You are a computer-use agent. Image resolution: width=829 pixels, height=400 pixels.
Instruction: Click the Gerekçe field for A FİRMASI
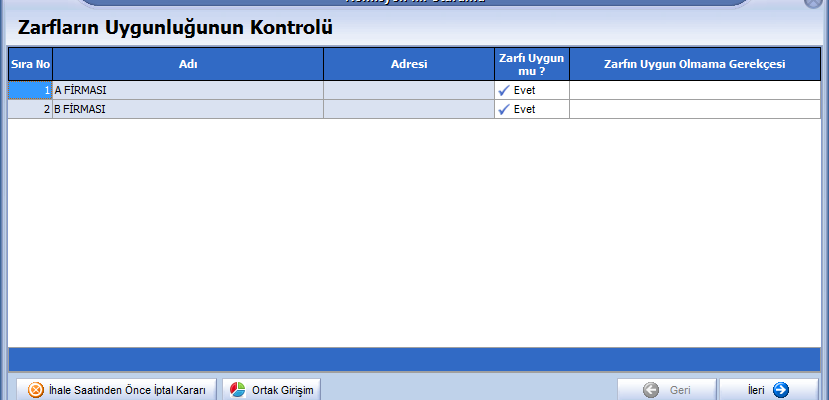[694, 90]
